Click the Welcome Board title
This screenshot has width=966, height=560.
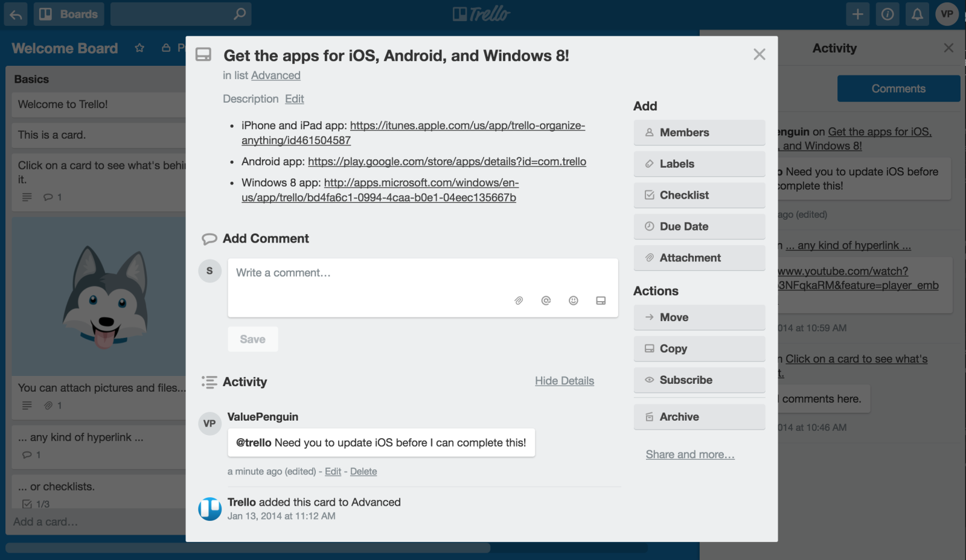[x=65, y=48]
